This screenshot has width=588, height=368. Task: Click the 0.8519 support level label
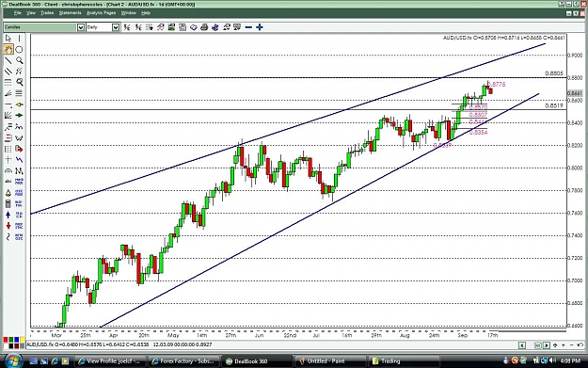point(554,105)
